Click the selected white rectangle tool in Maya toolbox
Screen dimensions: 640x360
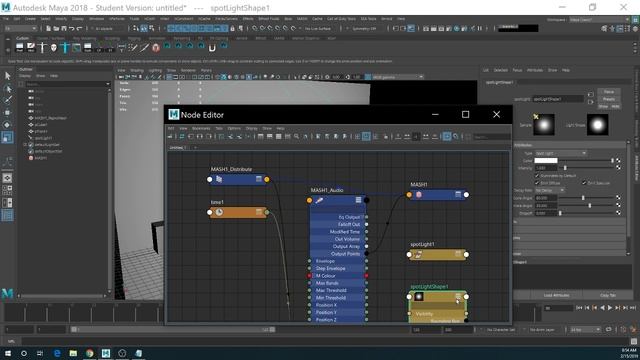(7, 137)
